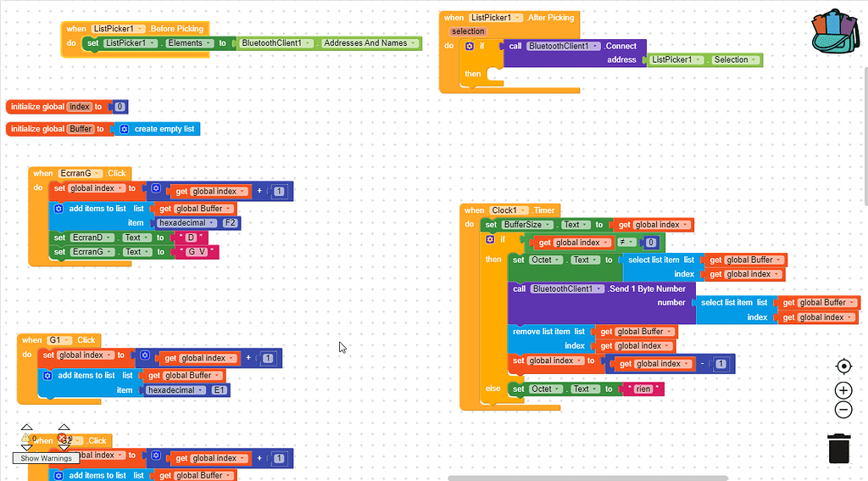Click the vertical scrollbar on right edge
This screenshot has height=481, width=868.
865,136
